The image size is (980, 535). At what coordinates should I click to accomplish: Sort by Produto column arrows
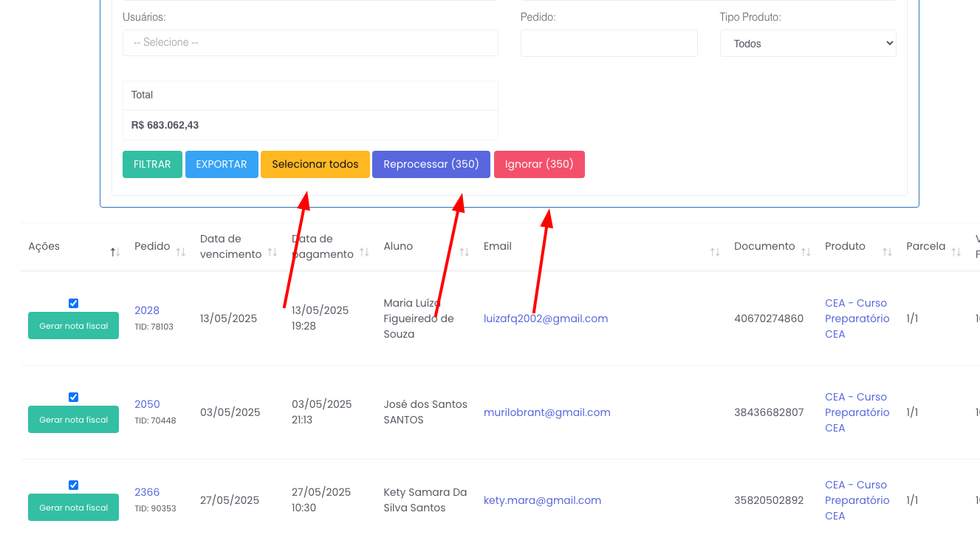887,253
